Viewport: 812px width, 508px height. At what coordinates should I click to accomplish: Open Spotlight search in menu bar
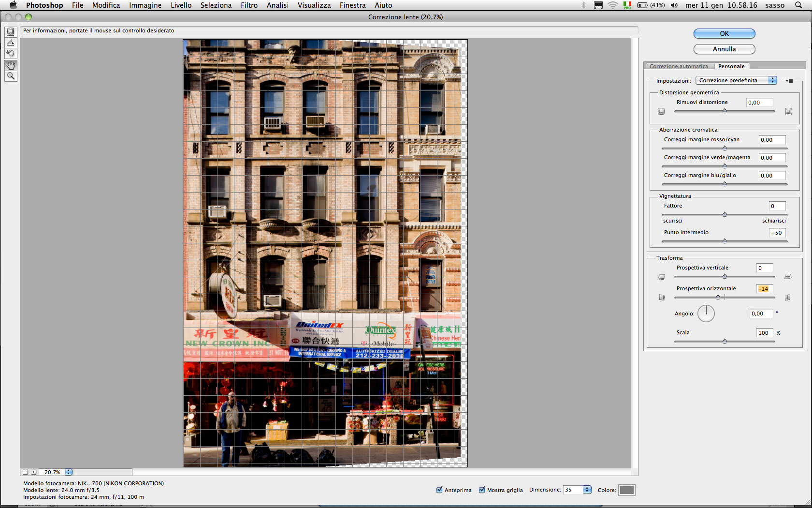(798, 5)
